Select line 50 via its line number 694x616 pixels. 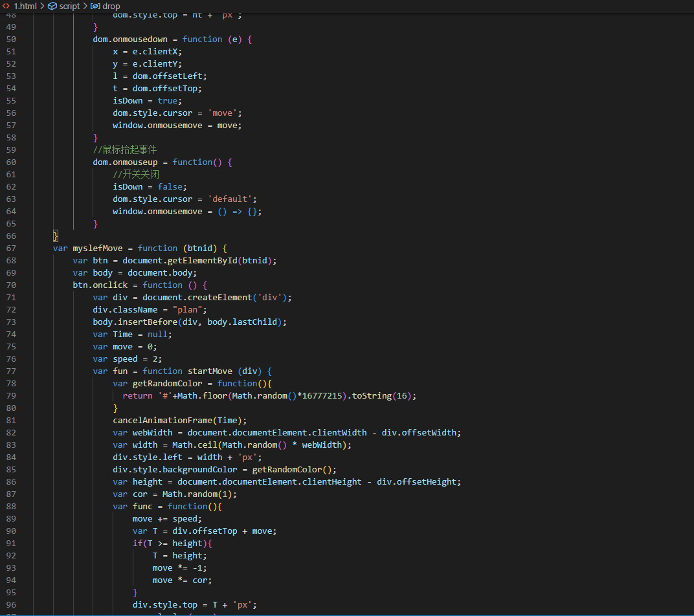coord(10,39)
